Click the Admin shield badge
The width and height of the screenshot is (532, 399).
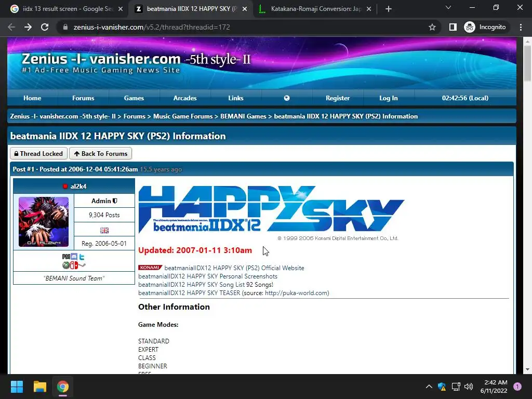(x=115, y=201)
